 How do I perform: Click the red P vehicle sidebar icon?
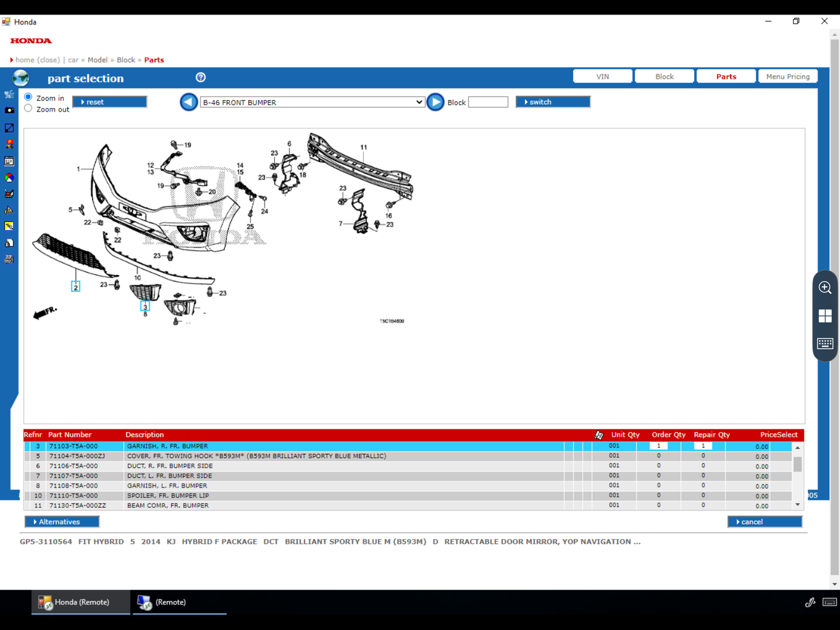9,144
